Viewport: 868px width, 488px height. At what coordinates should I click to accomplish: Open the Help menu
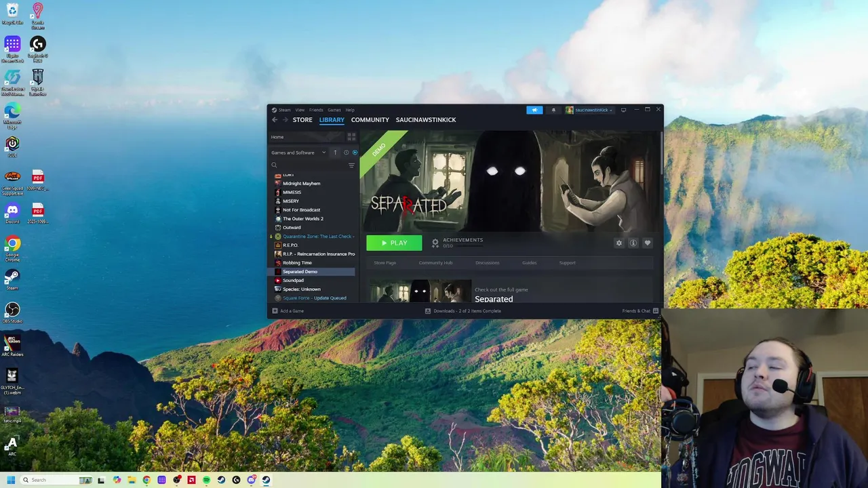(x=350, y=110)
